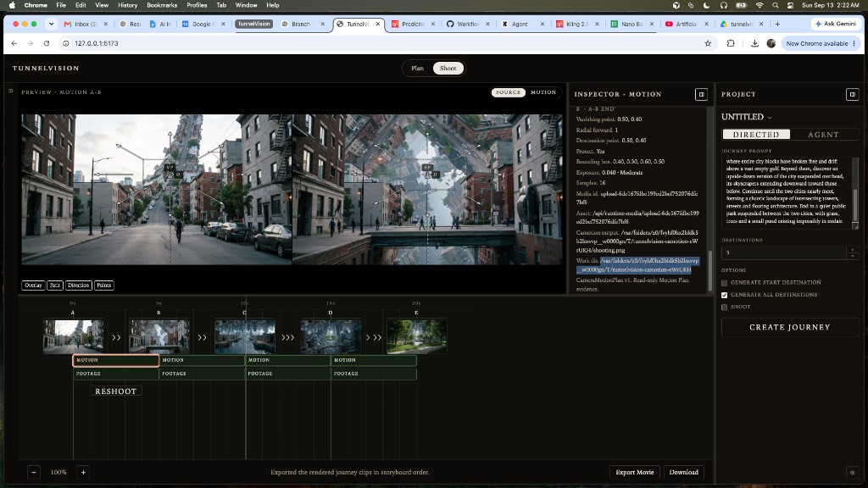The height and width of the screenshot is (488, 868).
Task: Open a new browser tab
Action: [777, 24]
